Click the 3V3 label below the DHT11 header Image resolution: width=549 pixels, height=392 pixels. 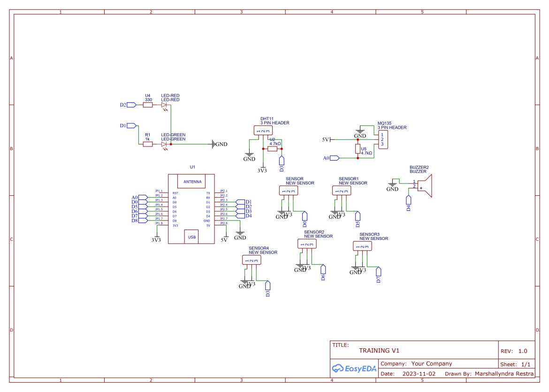coord(262,170)
